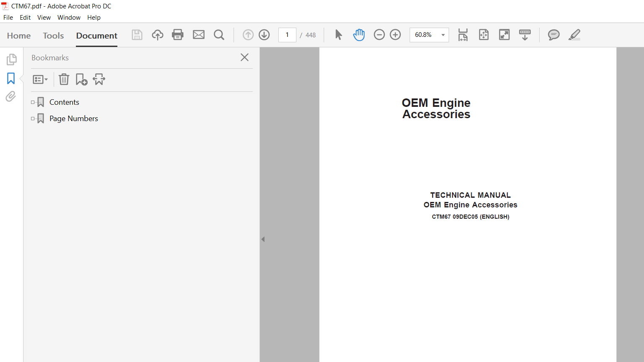Open the Edit menu
This screenshot has width=644, height=362.
coord(25,18)
